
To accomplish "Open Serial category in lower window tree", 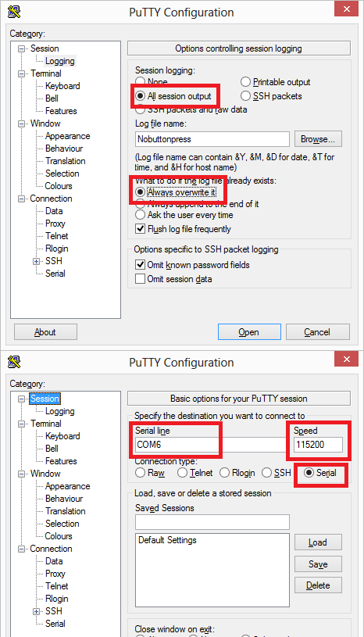I will [x=55, y=624].
